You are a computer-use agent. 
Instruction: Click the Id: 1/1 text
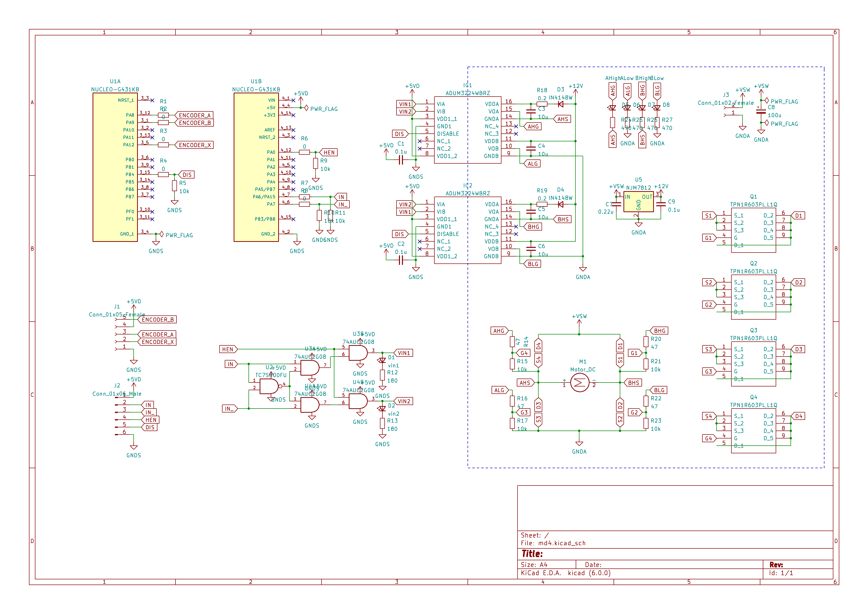coord(781,573)
